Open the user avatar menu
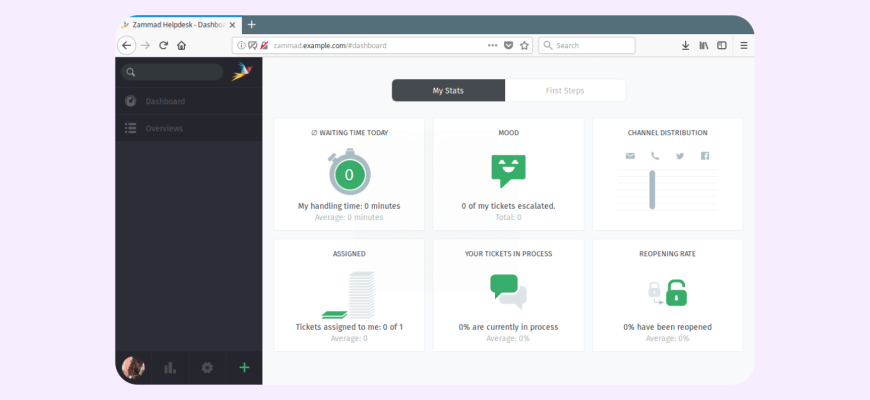The height and width of the screenshot is (400, 870). pos(133,368)
